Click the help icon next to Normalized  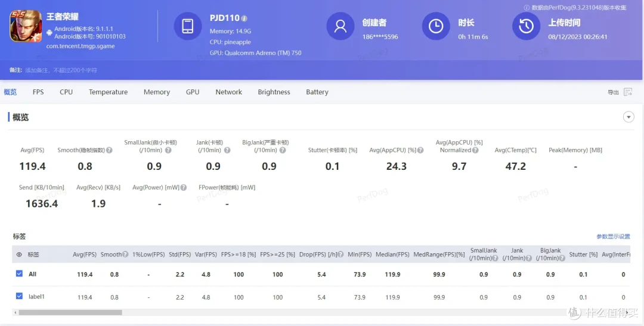pyautogui.click(x=475, y=150)
